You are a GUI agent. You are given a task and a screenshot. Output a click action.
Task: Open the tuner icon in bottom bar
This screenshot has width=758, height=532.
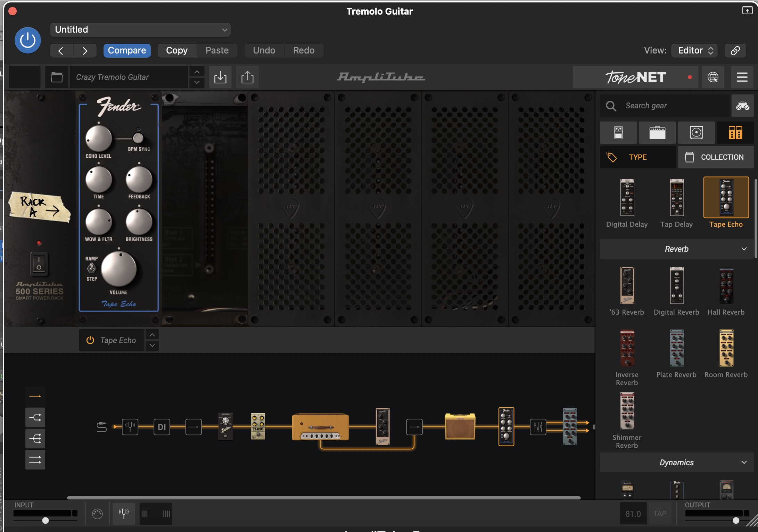coord(124,513)
